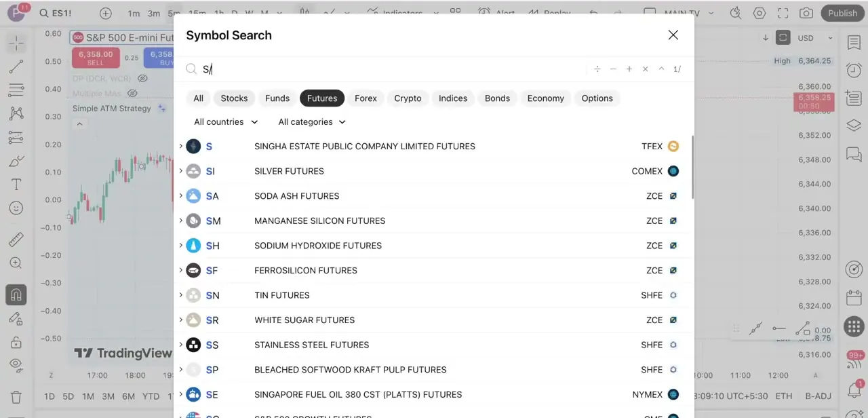This screenshot has width=868, height=418.
Task: Select the YTD date range
Action: point(151,396)
